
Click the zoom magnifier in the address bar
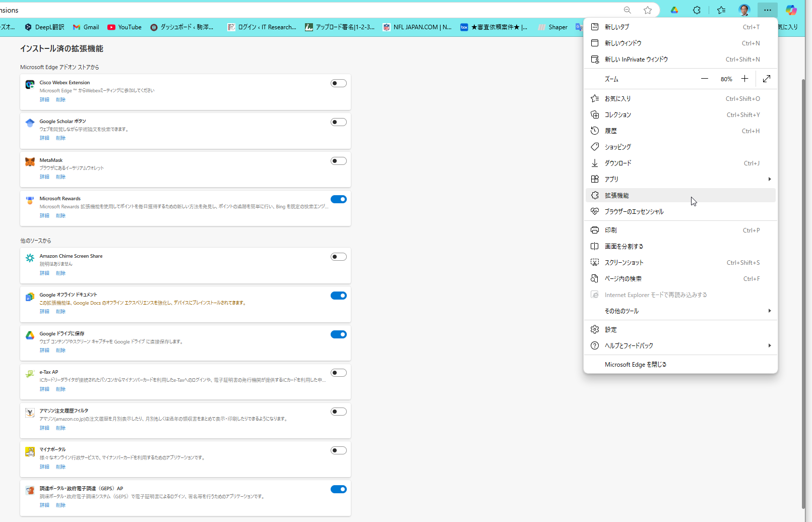628,10
